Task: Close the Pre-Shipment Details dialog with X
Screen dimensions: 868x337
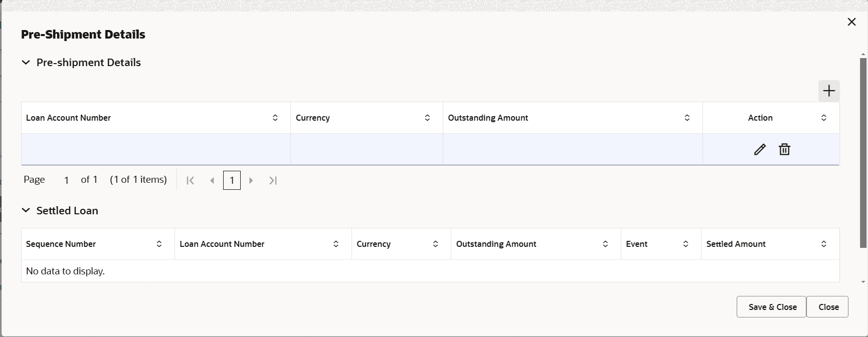Action: (x=851, y=22)
